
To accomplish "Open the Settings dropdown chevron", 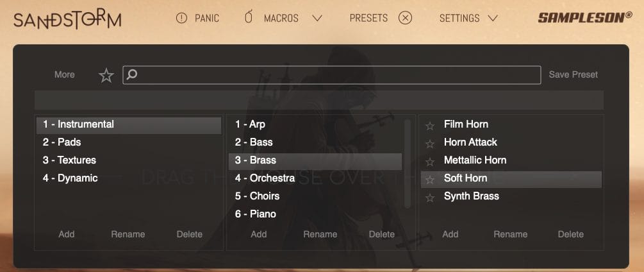I will [492, 19].
